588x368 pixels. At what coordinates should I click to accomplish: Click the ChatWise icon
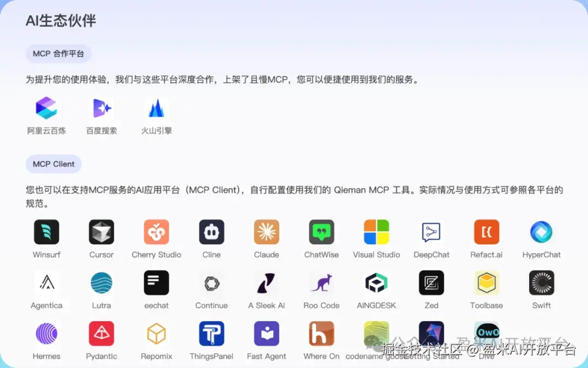tap(321, 232)
